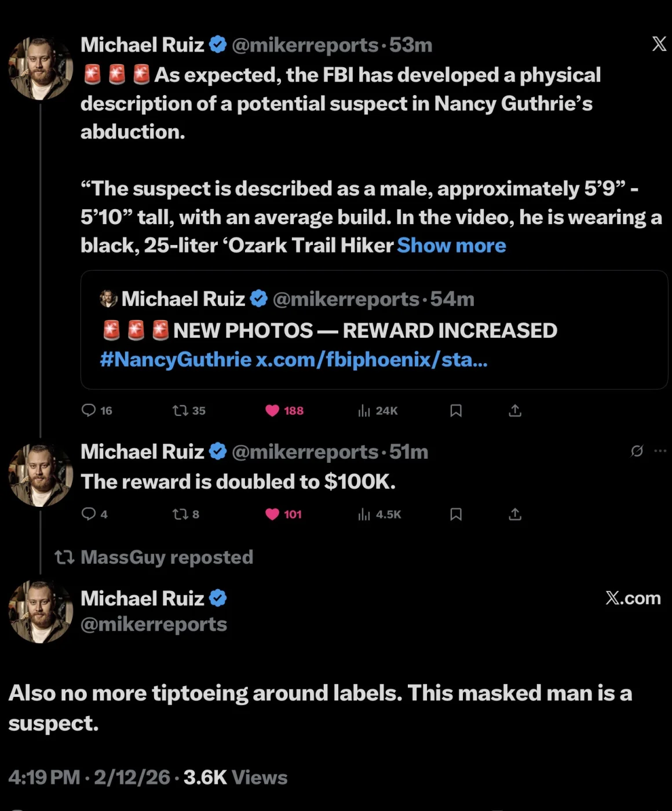The width and height of the screenshot is (672, 811).
Task: Repost the reward doubled to $100K tweet
Action: [180, 514]
